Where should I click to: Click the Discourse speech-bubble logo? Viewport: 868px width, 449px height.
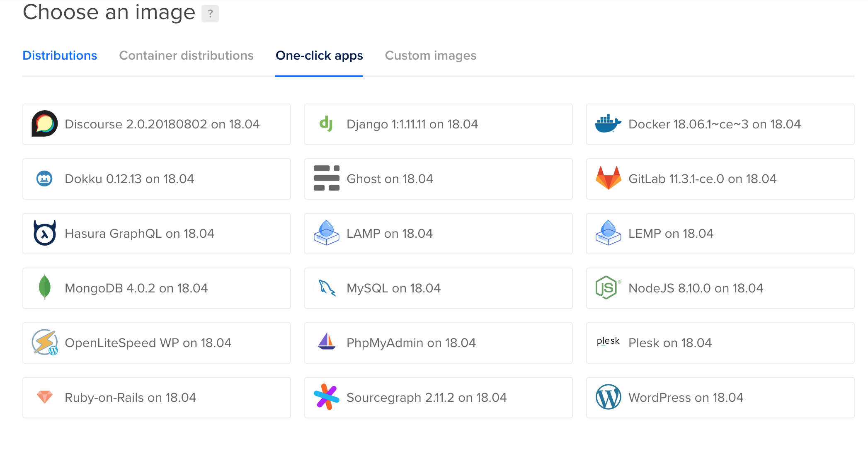coord(45,124)
